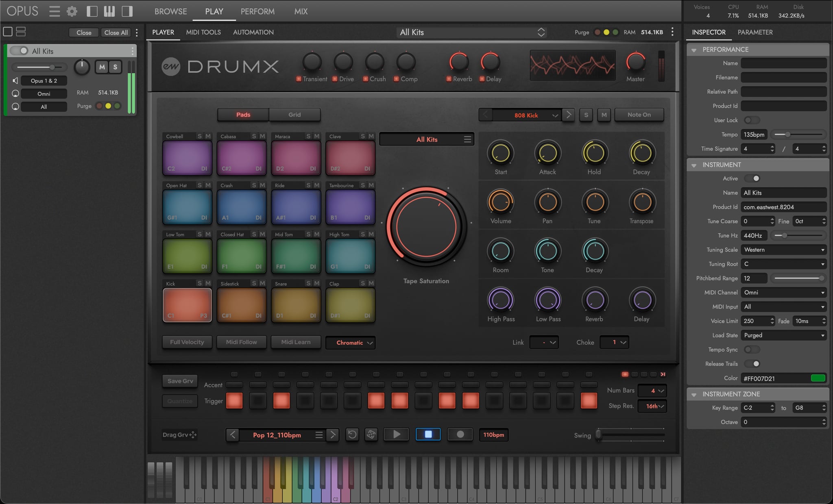Open the groove list menu icon
Screen dimensions: 833x504
[319, 435]
